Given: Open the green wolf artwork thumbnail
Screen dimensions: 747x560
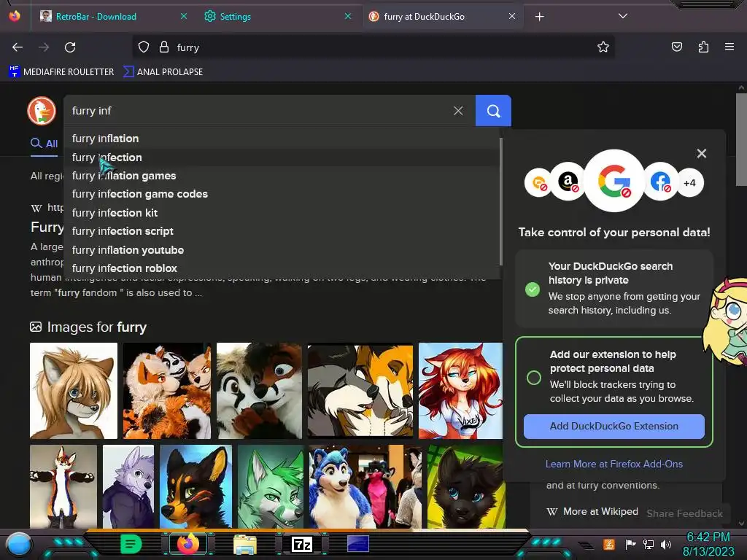Looking at the screenshot, I should pos(270,486).
